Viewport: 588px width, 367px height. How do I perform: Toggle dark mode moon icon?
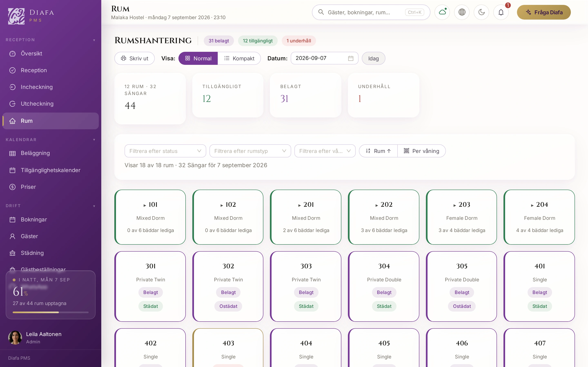tap(481, 12)
